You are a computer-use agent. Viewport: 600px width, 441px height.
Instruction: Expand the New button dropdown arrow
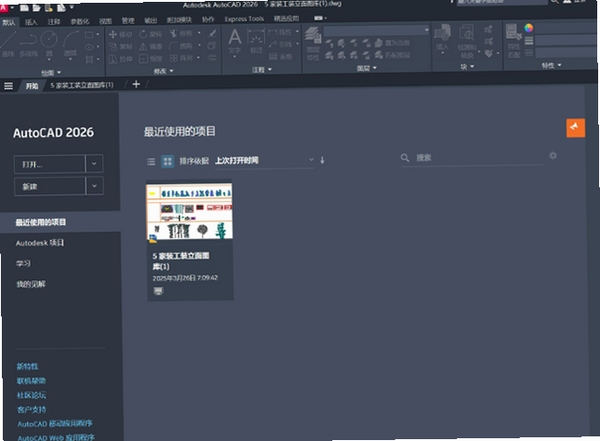(x=94, y=186)
